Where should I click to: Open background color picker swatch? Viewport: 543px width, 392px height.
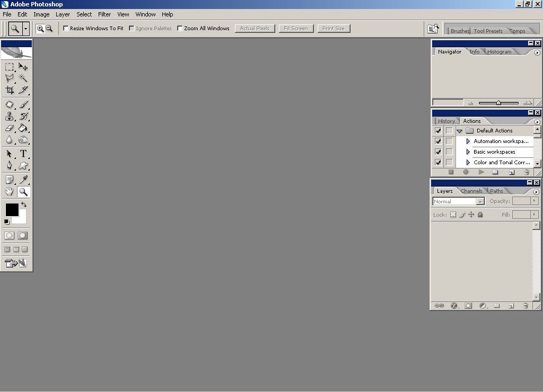[x=22, y=219]
